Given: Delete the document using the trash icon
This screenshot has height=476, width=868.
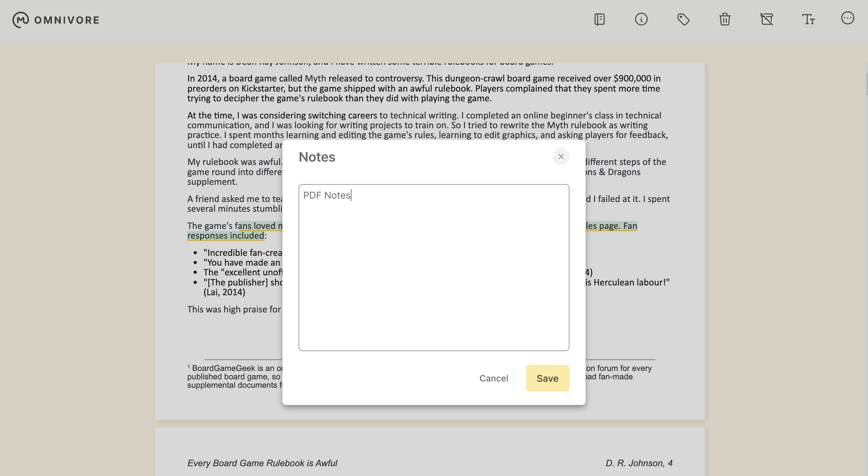Looking at the screenshot, I should 725,19.
